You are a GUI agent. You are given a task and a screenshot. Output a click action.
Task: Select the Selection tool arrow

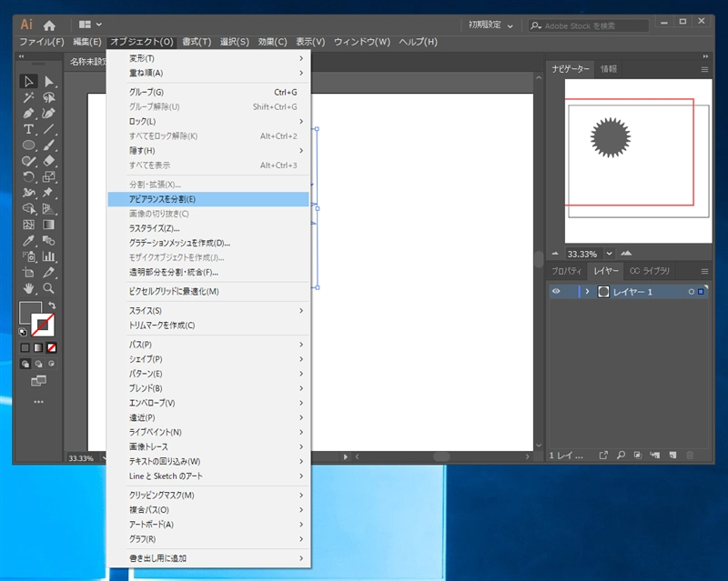(28, 82)
